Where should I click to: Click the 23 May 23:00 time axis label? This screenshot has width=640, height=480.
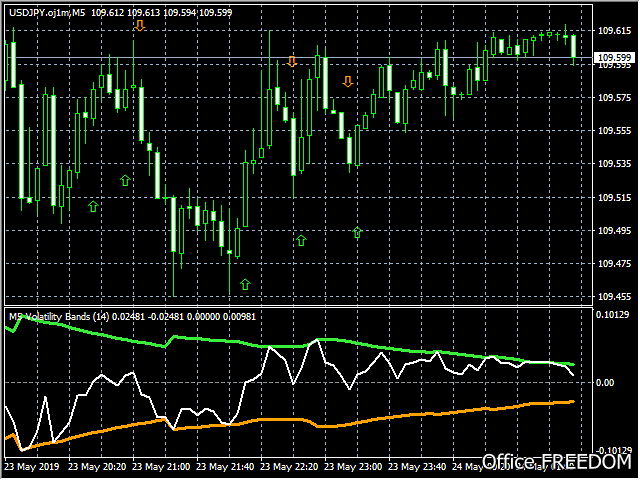coord(353,467)
